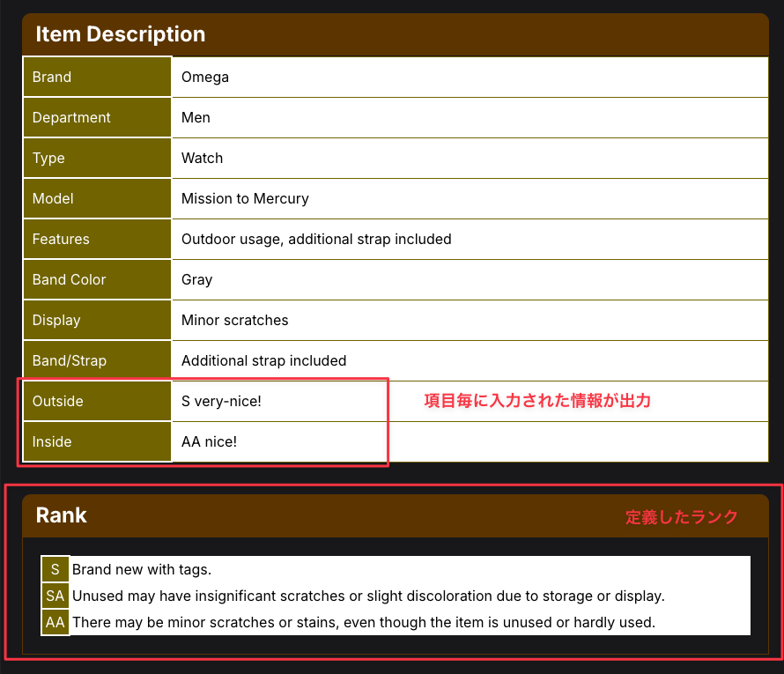Select the Gray band color value
Viewport: 784px width, 674px height.
click(x=196, y=280)
